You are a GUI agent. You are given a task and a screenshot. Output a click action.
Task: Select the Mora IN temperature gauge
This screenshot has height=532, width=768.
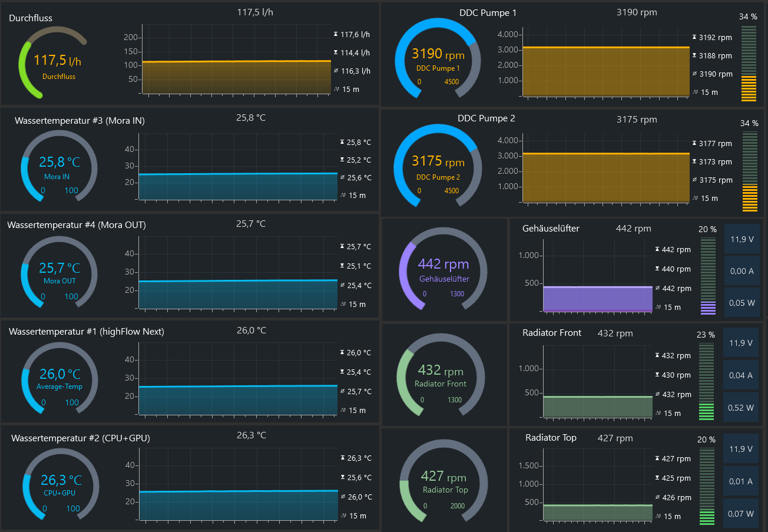point(59,167)
